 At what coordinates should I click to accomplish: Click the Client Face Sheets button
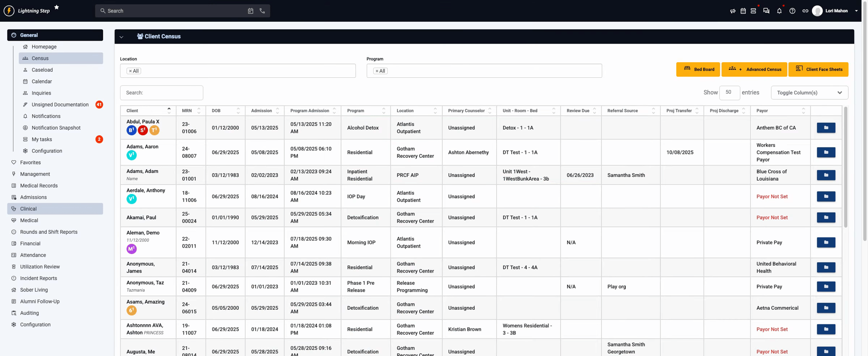pos(818,70)
